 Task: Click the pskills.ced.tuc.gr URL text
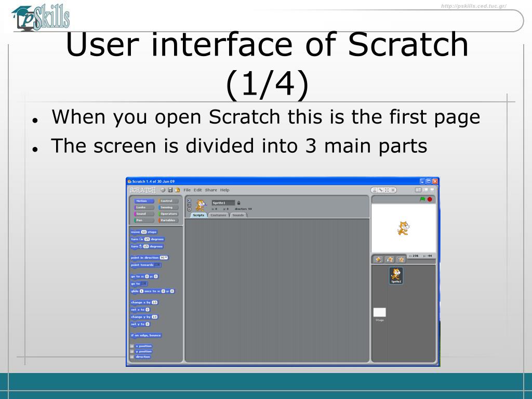pyautogui.click(x=474, y=6)
